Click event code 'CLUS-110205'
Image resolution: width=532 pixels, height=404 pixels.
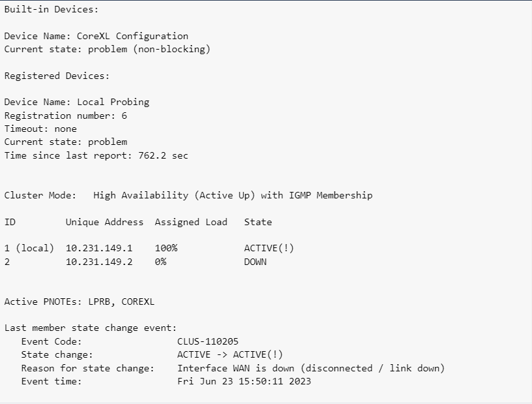pos(207,341)
